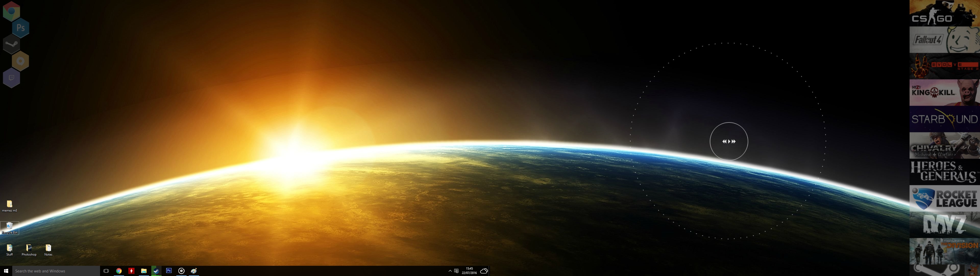980x276 pixels.
Task: Open the red lightning bolt taskbar app
Action: [131, 271]
